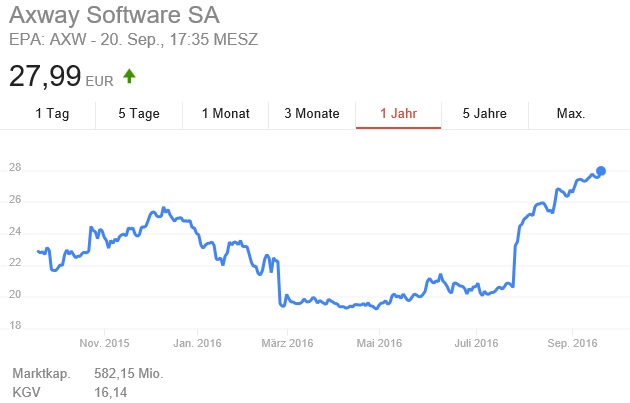The height and width of the screenshot is (403, 630).
Task: Click the EUR currency label
Action: (x=100, y=79)
